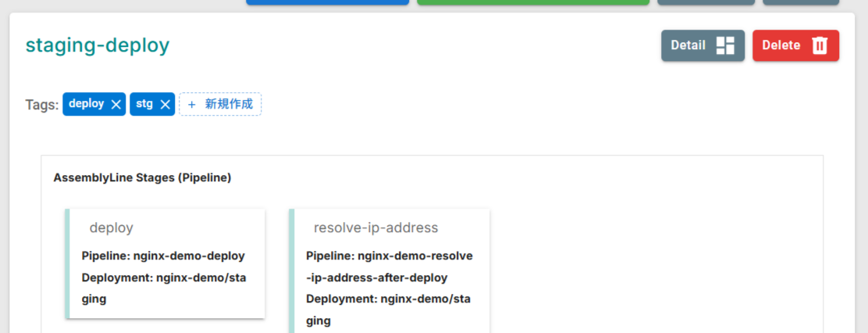The height and width of the screenshot is (333, 868).
Task: Click the AssemblyLine Stages (Pipeline) heading
Action: [x=142, y=177]
